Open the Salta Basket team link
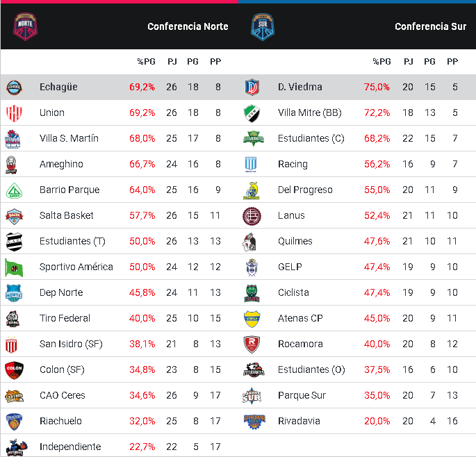The image size is (476, 457). click(67, 215)
